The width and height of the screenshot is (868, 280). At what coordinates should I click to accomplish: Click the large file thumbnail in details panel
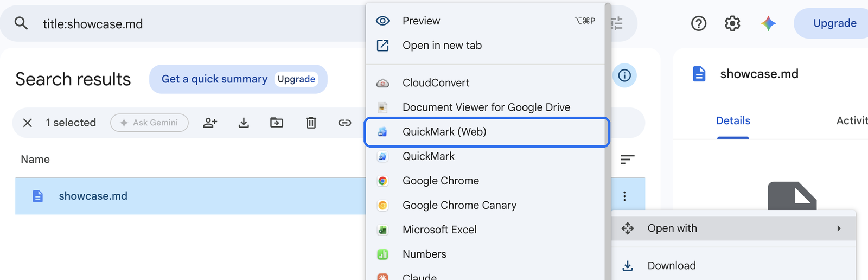pos(792,196)
